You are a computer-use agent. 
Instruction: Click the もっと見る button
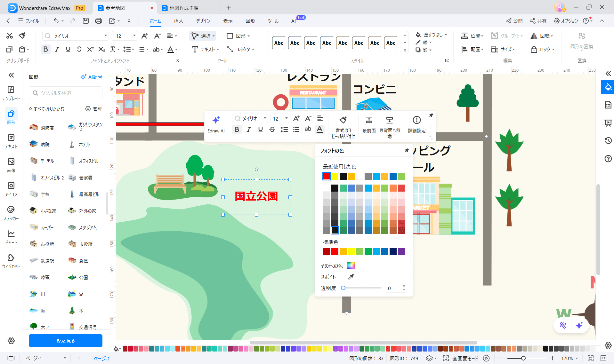tap(66, 341)
